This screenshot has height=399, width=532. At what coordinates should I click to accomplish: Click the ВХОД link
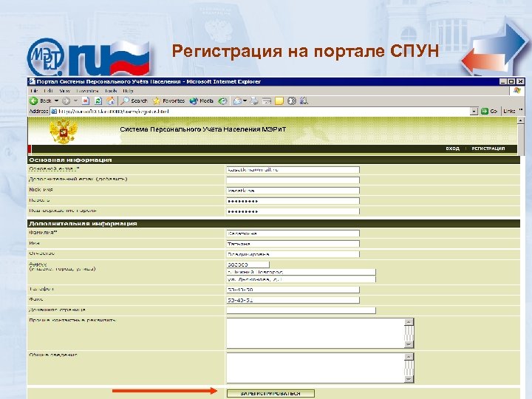point(452,149)
